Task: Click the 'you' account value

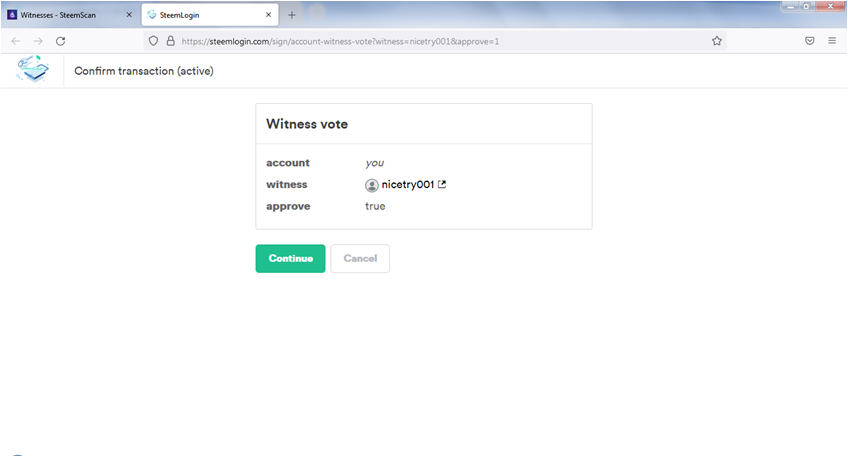Action: [x=375, y=163]
